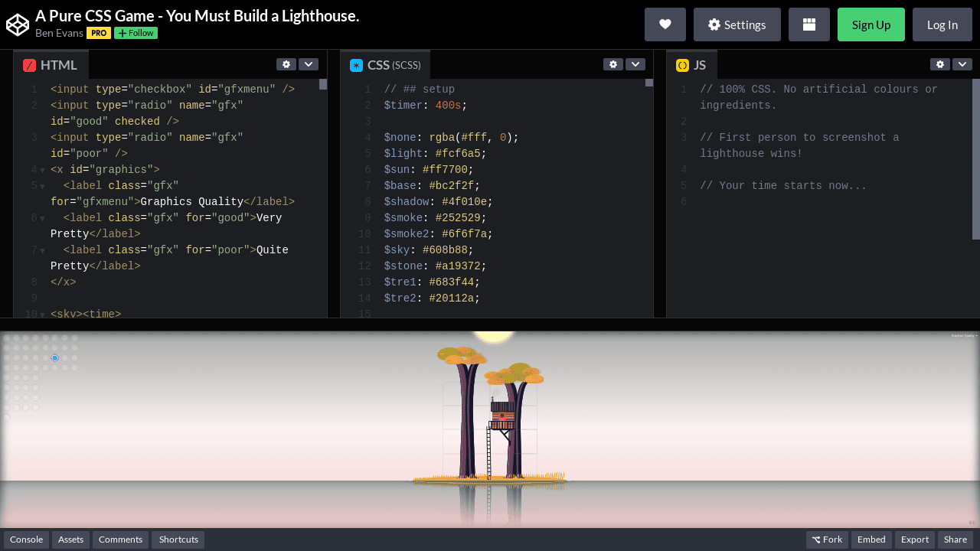This screenshot has height=551, width=980.
Task: Collapse HTML code fold at line 6
Action: point(42,219)
